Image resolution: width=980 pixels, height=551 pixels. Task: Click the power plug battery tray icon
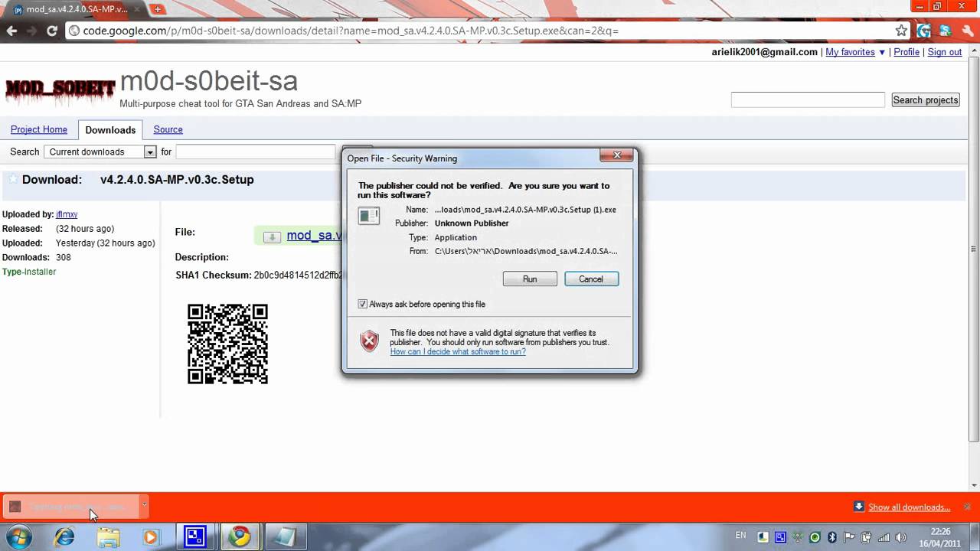[x=867, y=537]
